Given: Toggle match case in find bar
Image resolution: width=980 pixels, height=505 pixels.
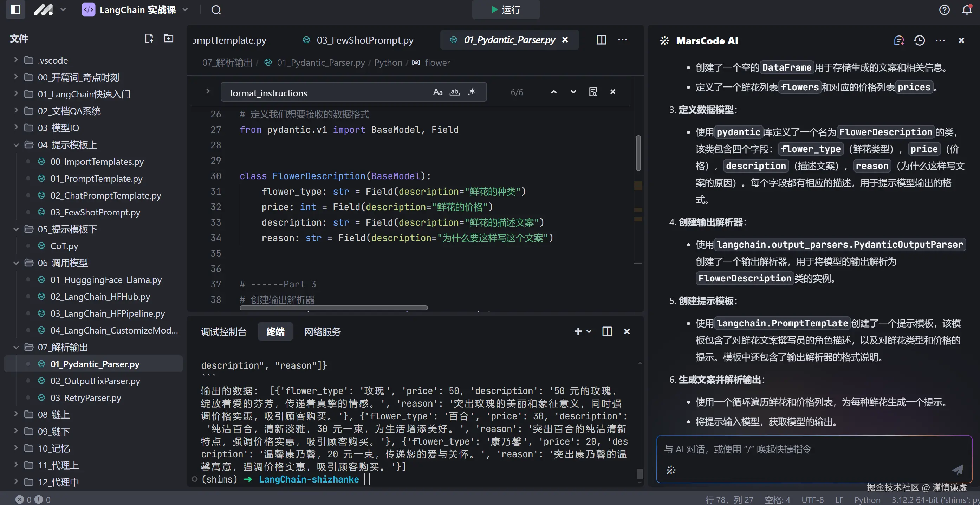Looking at the screenshot, I should pyautogui.click(x=437, y=92).
